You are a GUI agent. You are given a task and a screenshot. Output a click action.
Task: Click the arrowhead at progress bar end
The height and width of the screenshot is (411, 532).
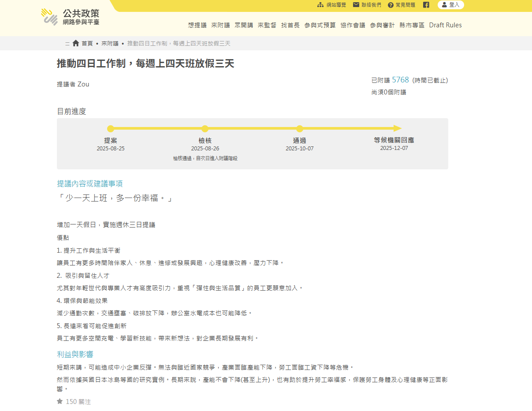tap(398, 128)
